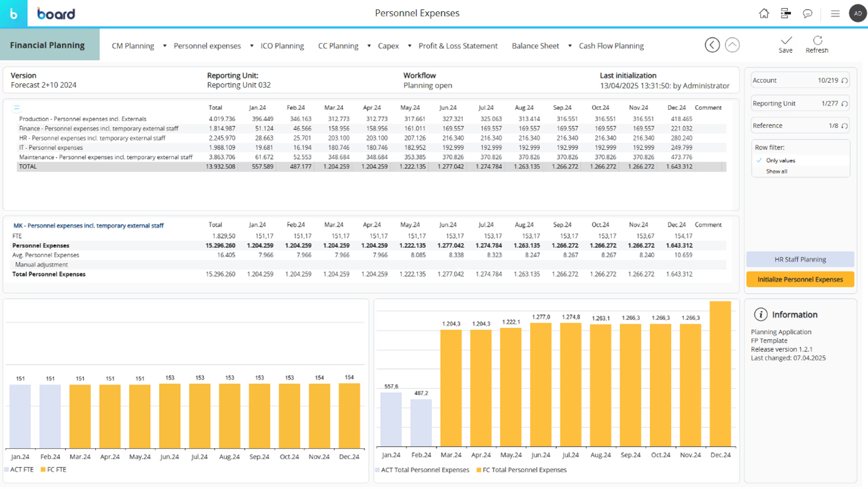The height and width of the screenshot is (489, 868).
Task: Open the data table layout menu icon
Action: point(17,108)
